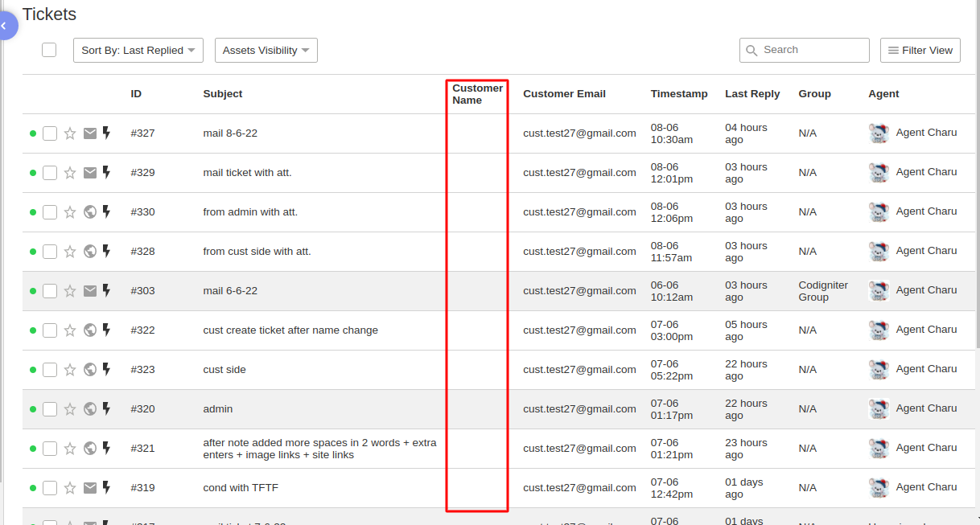Click globe source icon of ticket #328
This screenshot has height=525, width=980.
pos(90,252)
